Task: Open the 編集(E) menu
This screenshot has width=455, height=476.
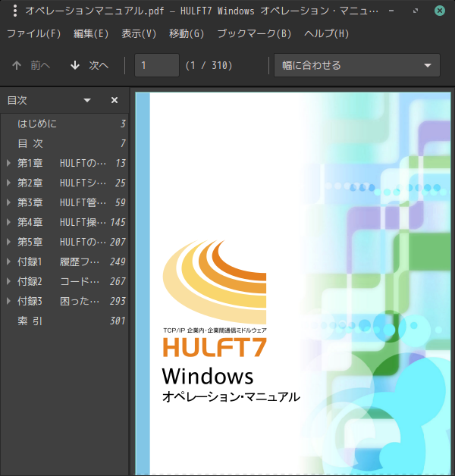Action: point(91,33)
